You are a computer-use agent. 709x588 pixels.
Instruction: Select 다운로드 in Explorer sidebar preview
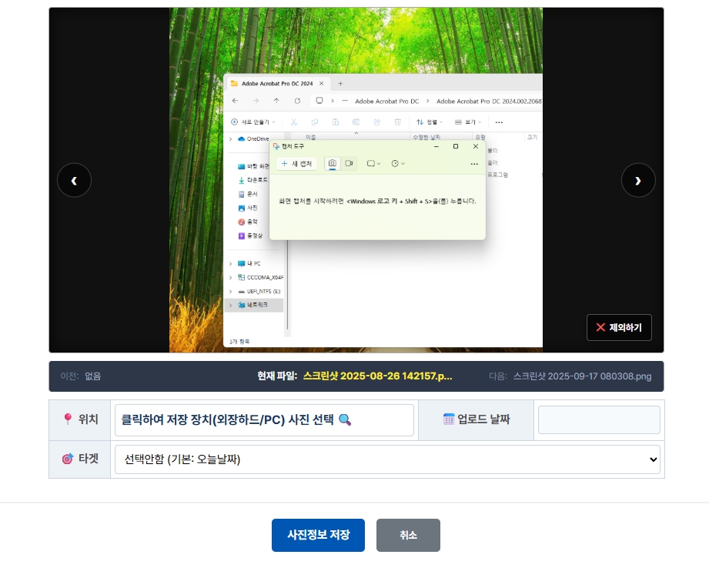tap(253, 180)
